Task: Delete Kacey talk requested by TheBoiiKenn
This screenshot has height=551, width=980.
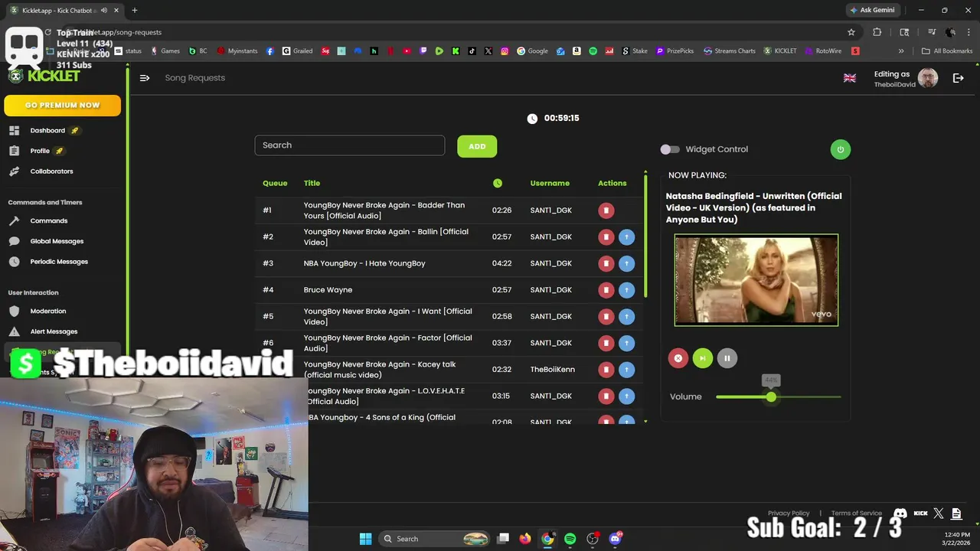Action: tap(606, 370)
